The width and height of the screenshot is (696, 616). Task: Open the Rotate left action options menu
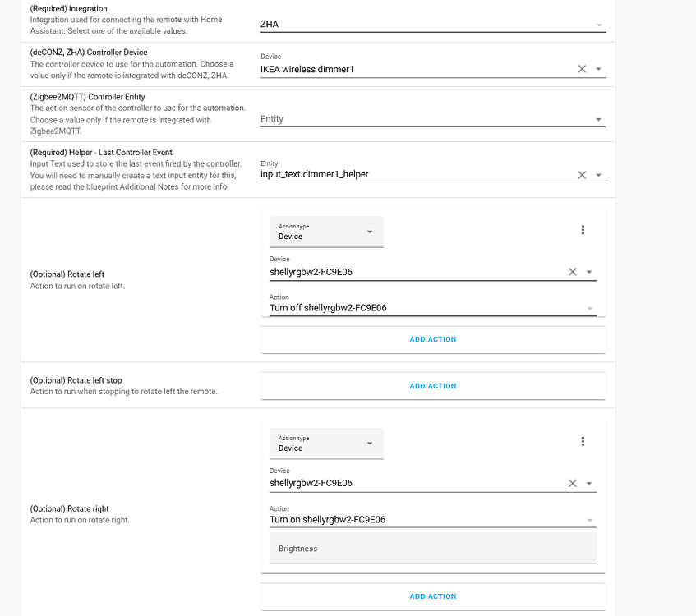point(583,230)
